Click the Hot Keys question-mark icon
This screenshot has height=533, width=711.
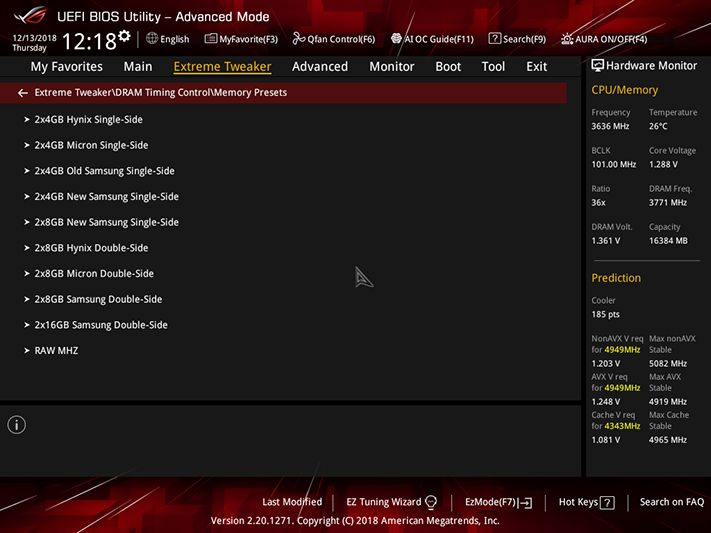[x=607, y=503]
